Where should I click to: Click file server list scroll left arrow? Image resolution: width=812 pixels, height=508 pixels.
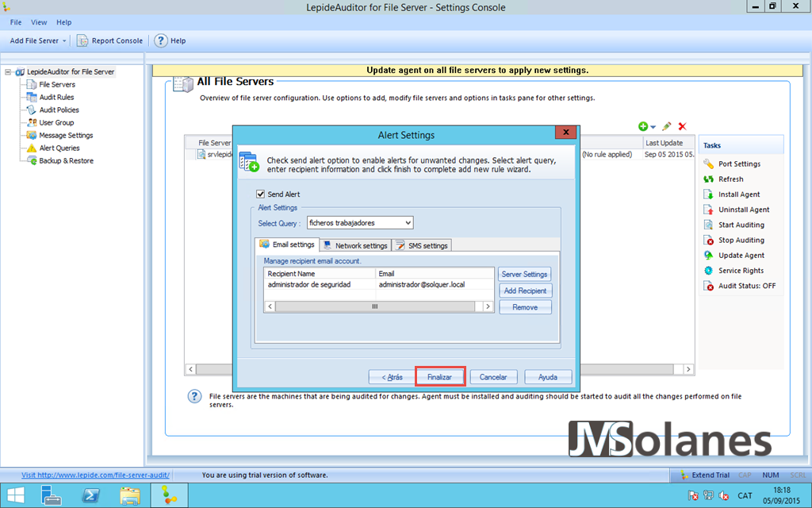click(190, 369)
